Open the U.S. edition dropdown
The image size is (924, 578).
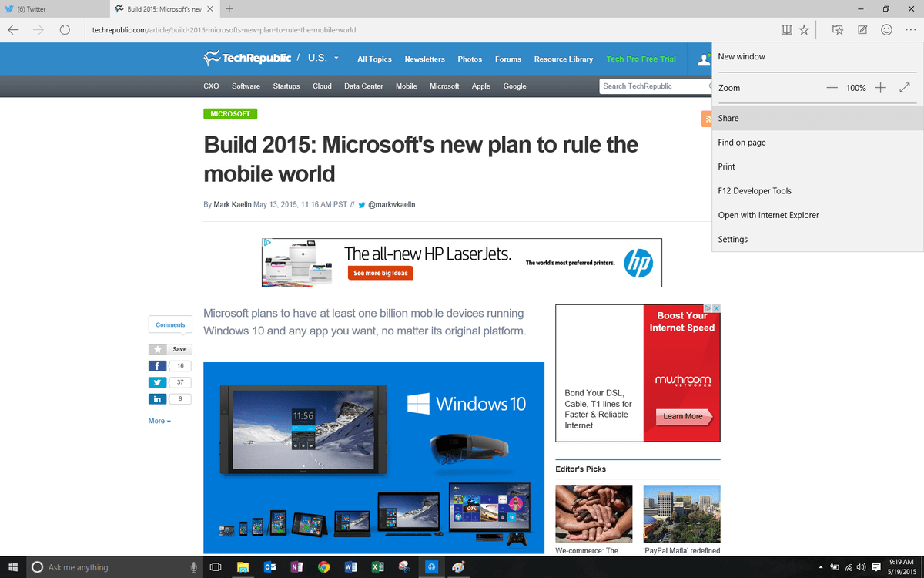pyautogui.click(x=323, y=59)
